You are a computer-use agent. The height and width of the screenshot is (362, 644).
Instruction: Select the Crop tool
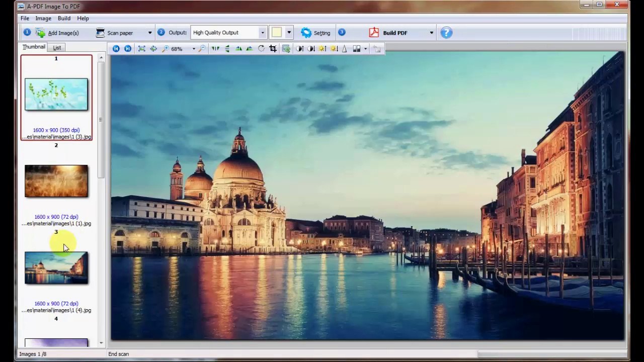273,49
